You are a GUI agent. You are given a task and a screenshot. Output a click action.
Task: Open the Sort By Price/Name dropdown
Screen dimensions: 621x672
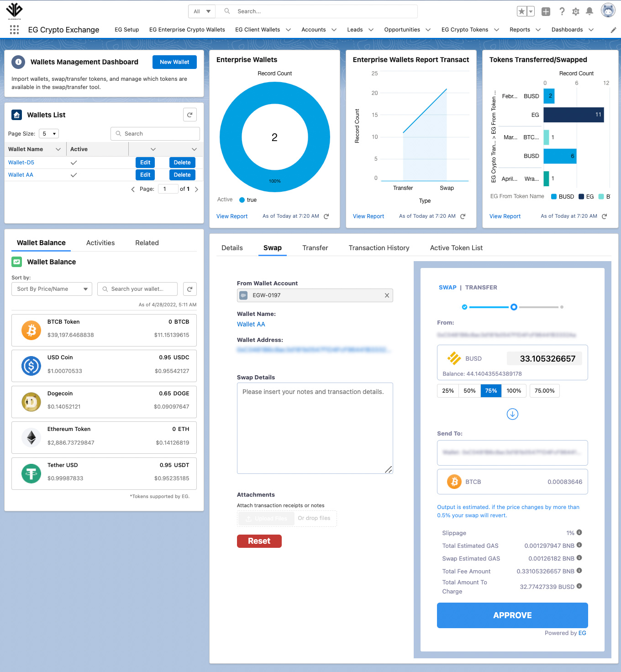coord(52,289)
